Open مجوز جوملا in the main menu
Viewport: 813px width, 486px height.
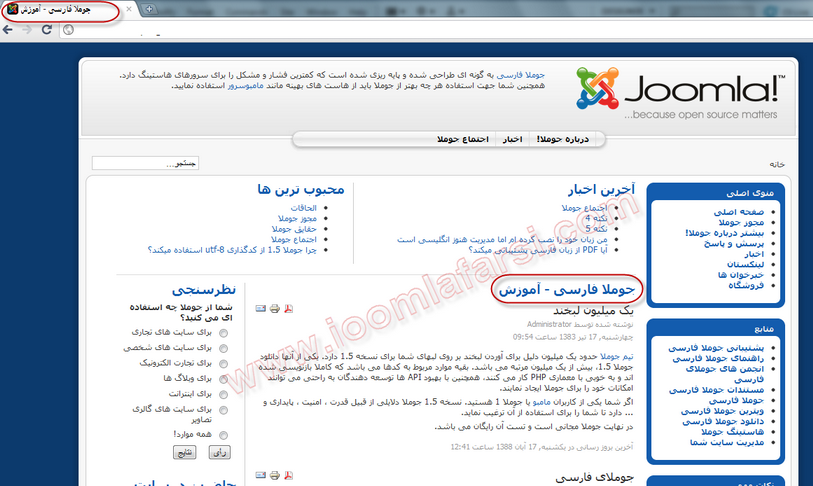click(x=741, y=223)
